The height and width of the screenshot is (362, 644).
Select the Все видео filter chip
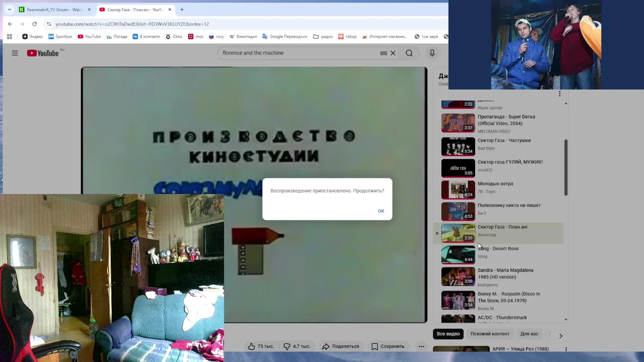[448, 334]
